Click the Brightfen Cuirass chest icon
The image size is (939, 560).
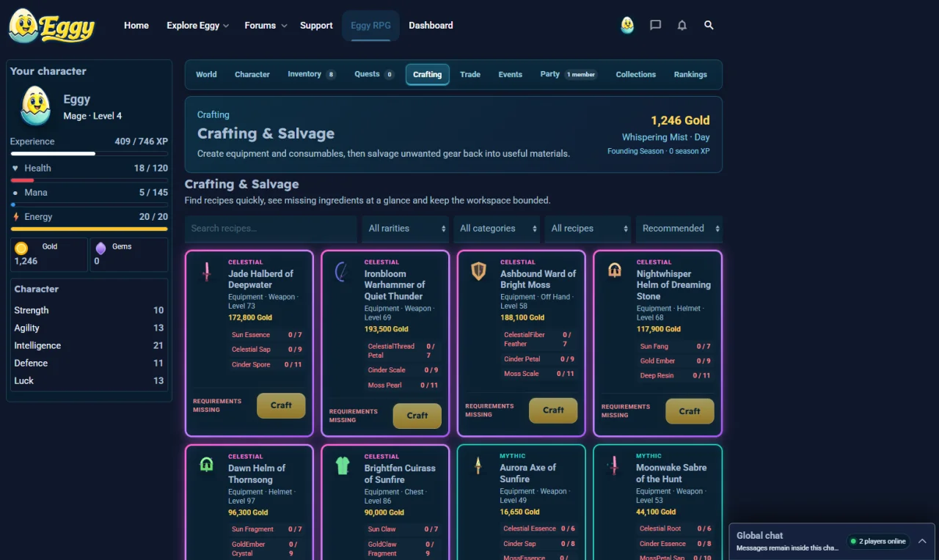click(x=343, y=465)
